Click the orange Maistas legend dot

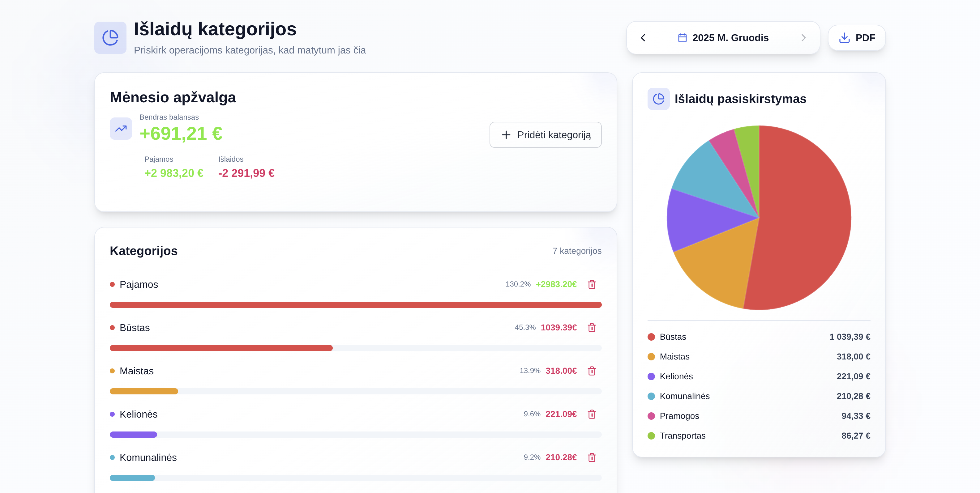tap(651, 357)
